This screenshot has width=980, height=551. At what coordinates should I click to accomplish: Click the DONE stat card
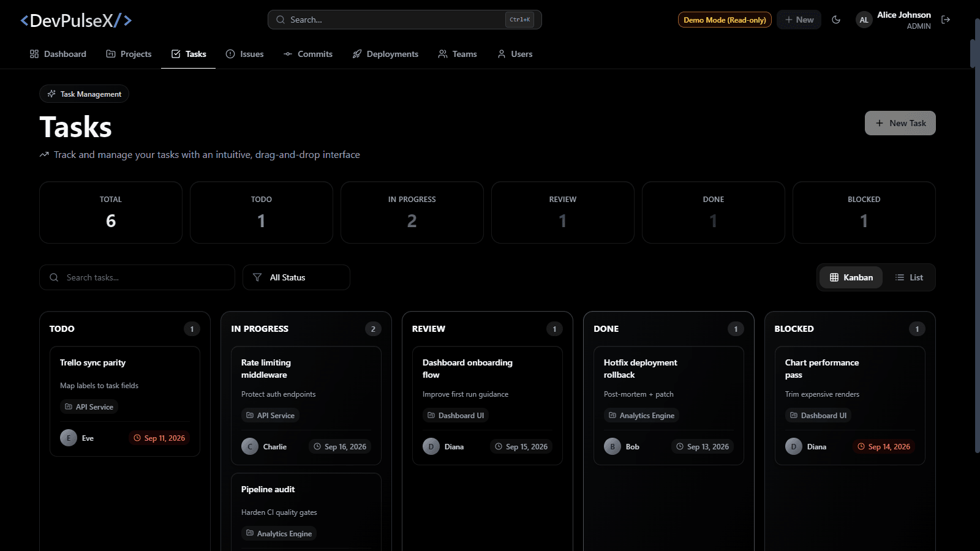coord(714,212)
